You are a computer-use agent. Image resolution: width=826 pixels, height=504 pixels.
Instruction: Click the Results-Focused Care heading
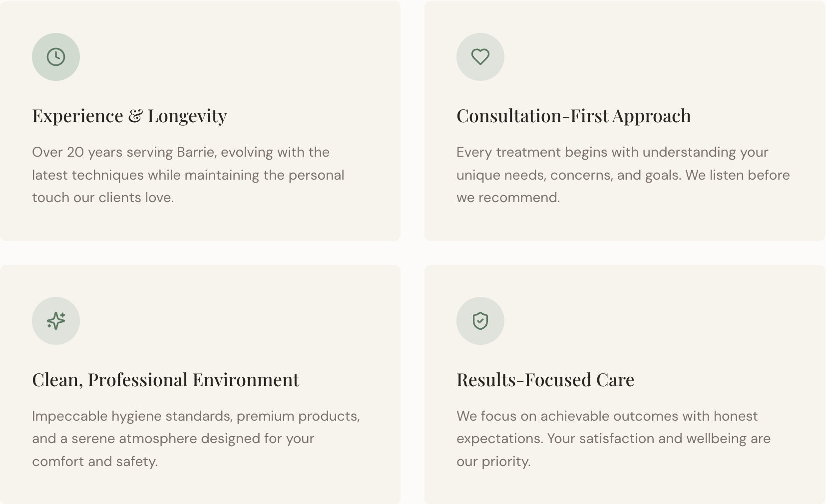(x=545, y=380)
